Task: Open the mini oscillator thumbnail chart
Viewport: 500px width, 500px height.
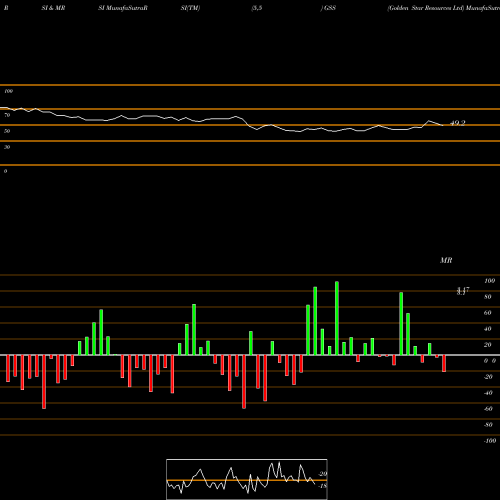Action: pyautogui.click(x=247, y=479)
